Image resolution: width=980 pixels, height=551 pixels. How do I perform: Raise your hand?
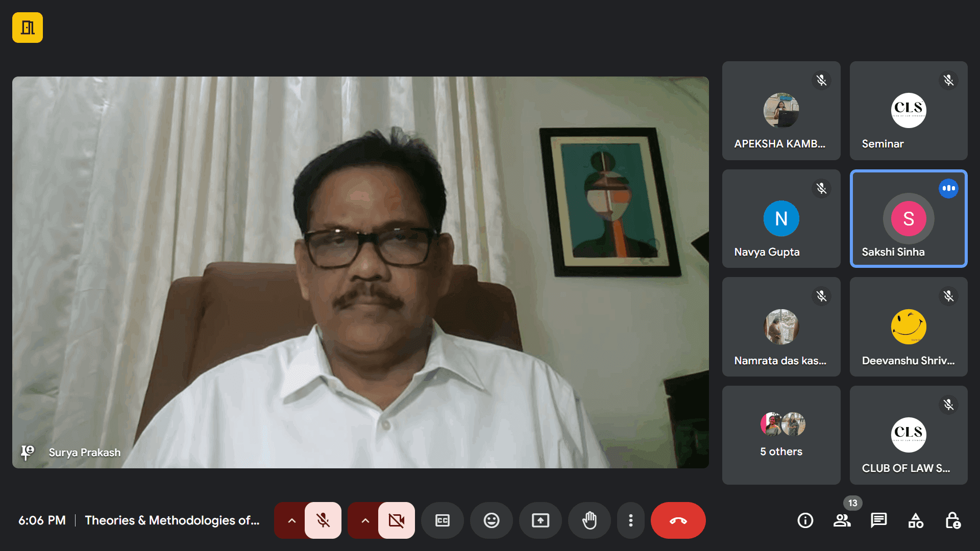pos(590,520)
